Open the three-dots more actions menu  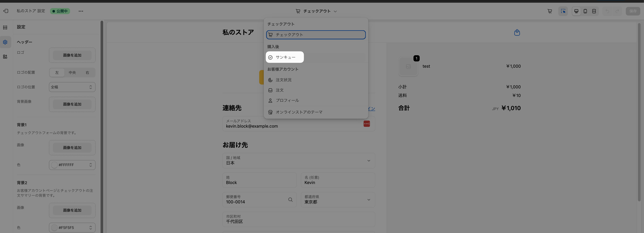[x=81, y=11]
